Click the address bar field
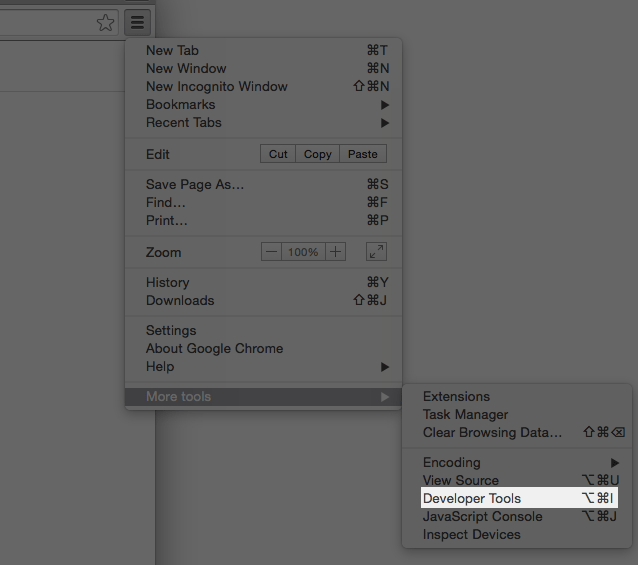The image size is (638, 565). (x=45, y=23)
